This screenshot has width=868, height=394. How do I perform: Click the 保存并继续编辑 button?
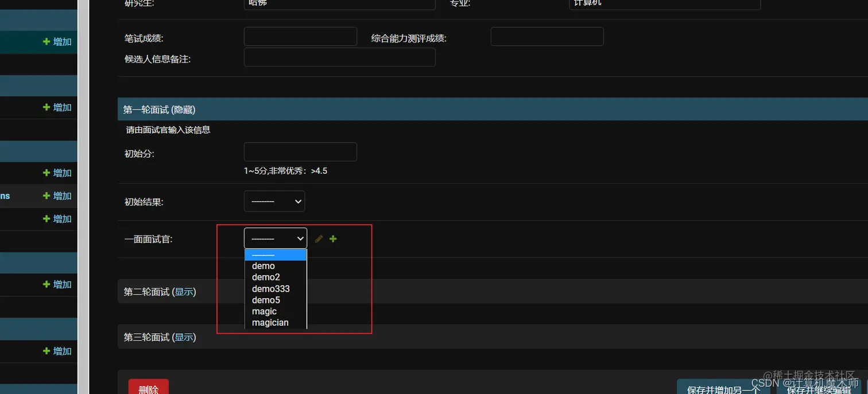pyautogui.click(x=819, y=387)
